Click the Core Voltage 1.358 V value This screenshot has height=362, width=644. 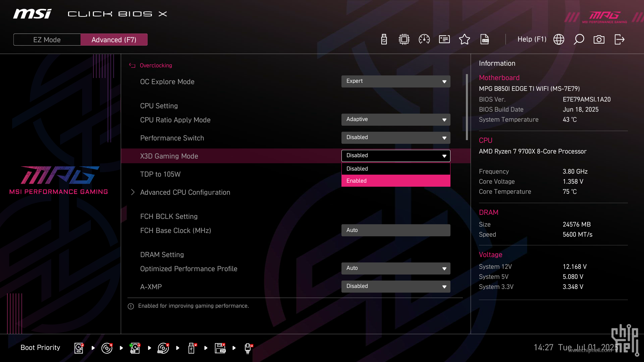click(573, 182)
